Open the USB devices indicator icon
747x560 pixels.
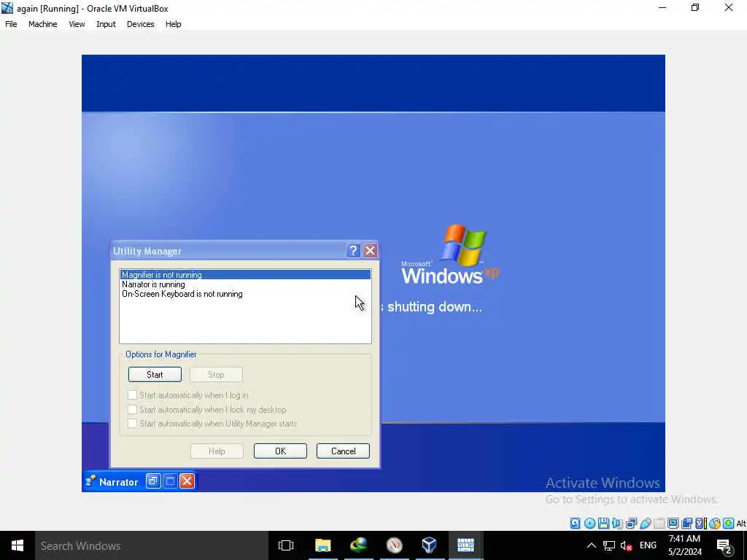click(645, 524)
